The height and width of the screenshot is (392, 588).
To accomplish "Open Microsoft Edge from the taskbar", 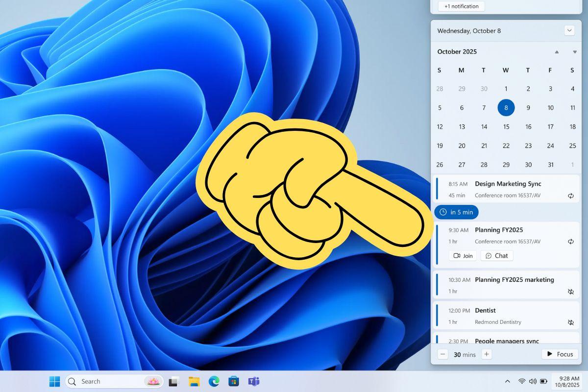I will (214, 381).
